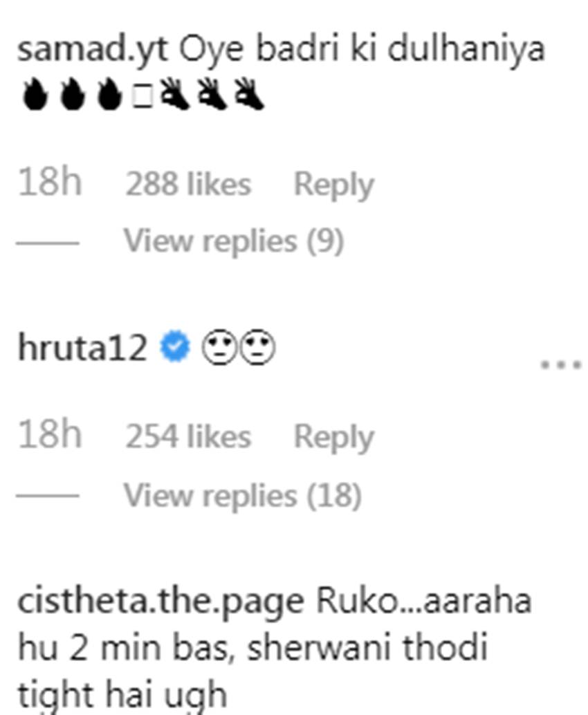Viewport: 588px width, 715px height.
Task: View the 288 likes list
Action: coord(188,184)
